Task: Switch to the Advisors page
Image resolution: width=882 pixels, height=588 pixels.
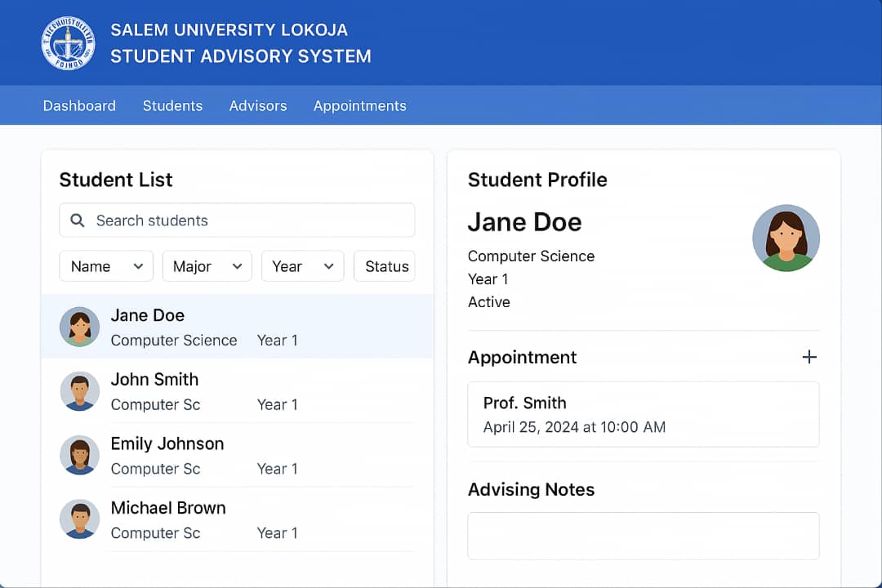Action: [257, 105]
